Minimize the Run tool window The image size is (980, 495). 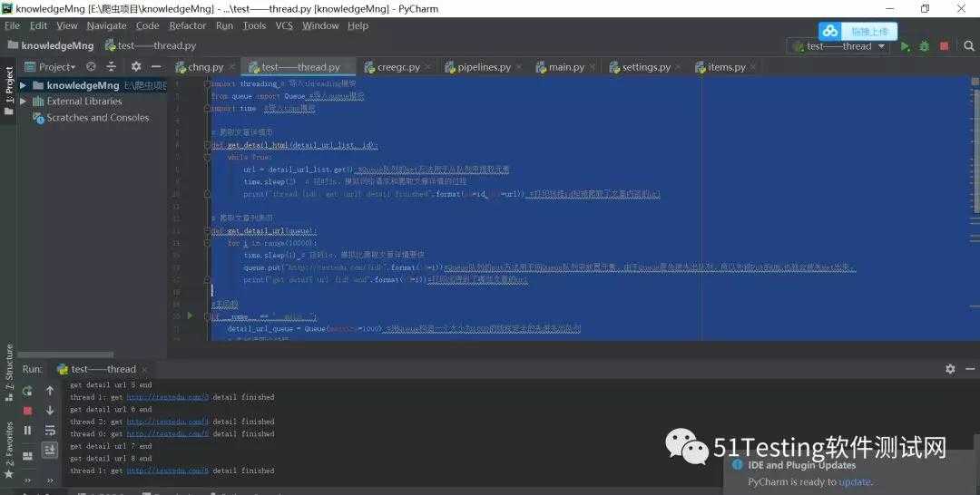coord(970,369)
